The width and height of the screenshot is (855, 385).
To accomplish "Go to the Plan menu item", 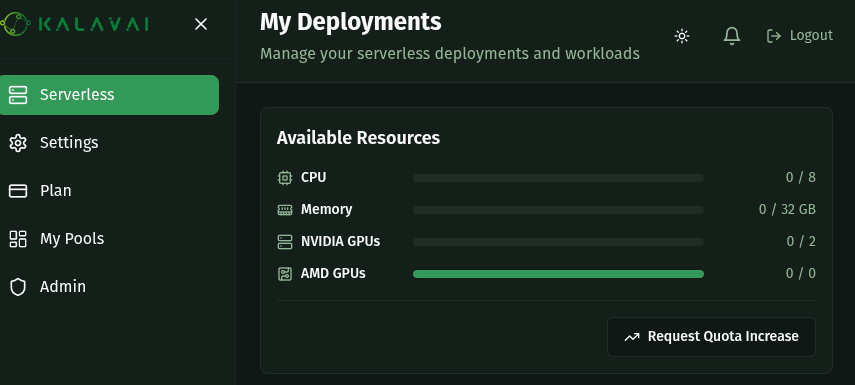I will 109,191.
